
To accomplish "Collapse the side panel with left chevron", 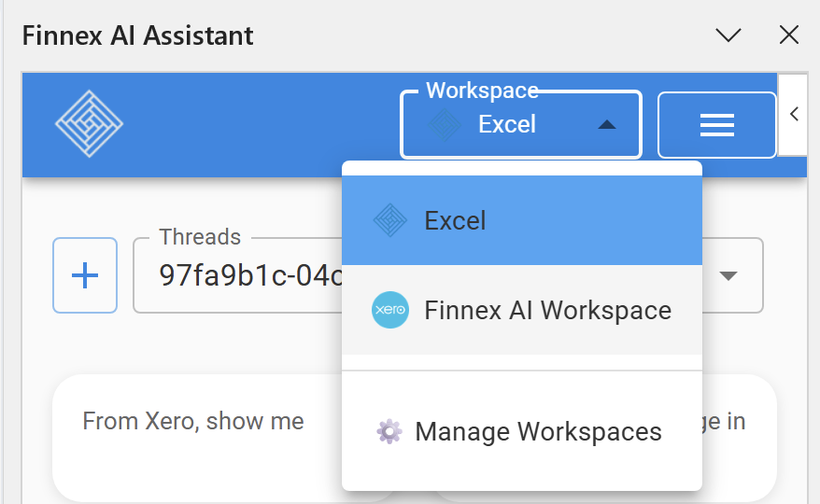I will coord(794,114).
